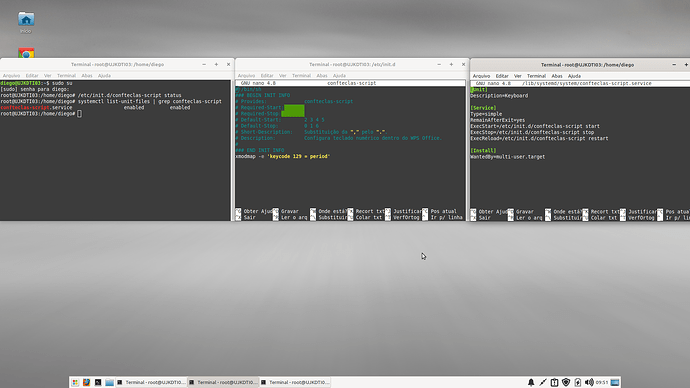
Task: Click the shield security tray icon
Action: [566, 382]
